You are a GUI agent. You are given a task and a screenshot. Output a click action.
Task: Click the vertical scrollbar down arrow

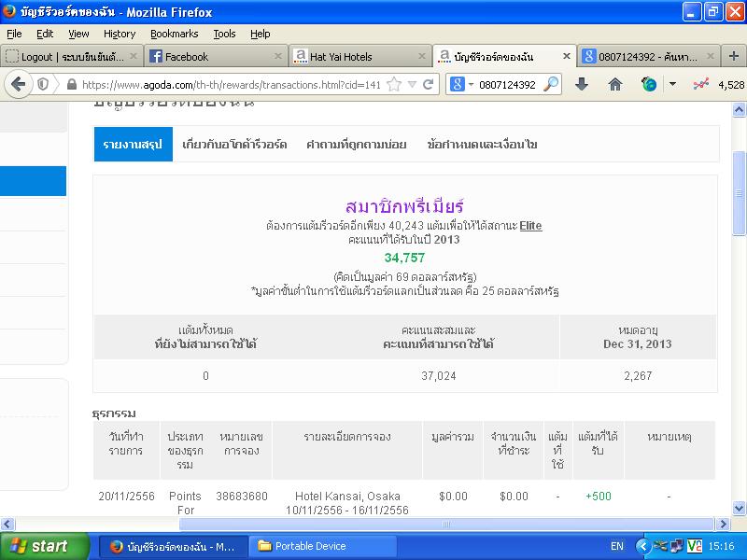pyautogui.click(x=739, y=508)
